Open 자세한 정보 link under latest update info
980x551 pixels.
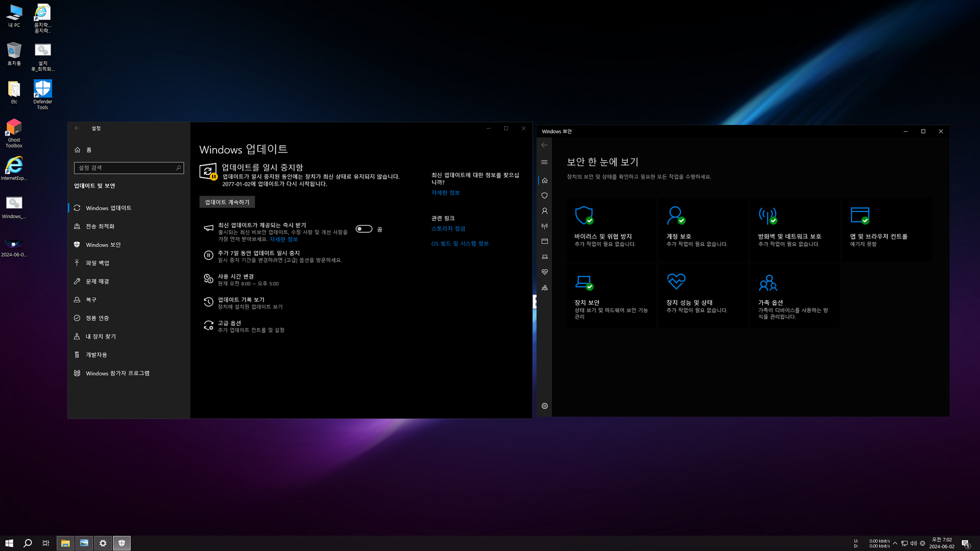pos(446,193)
